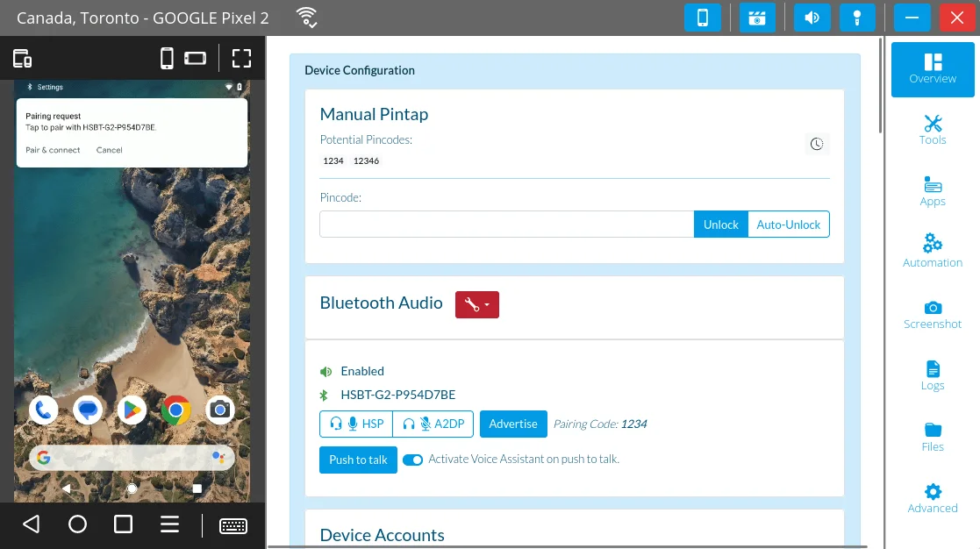Open the Logs tab in sidebar
Image resolution: width=980 pixels, height=549 pixels.
pyautogui.click(x=933, y=376)
